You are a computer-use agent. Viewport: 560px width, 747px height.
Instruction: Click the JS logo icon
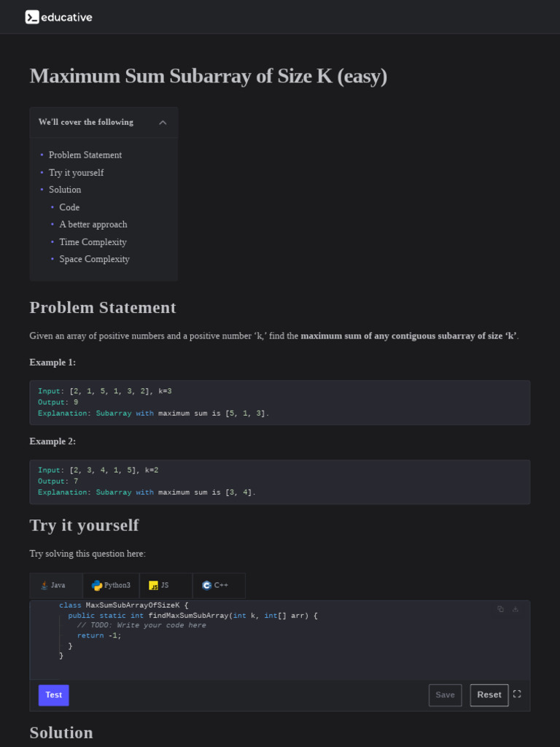pos(153,585)
